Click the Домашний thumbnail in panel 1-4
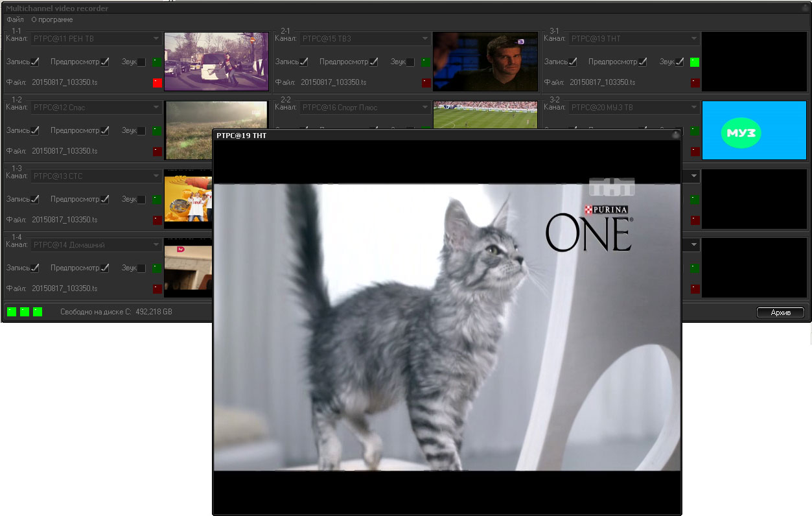This screenshot has width=812, height=516. (x=188, y=268)
